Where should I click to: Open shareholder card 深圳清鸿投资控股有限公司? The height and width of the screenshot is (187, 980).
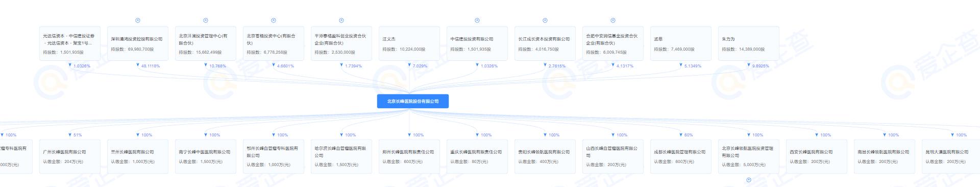point(138,43)
